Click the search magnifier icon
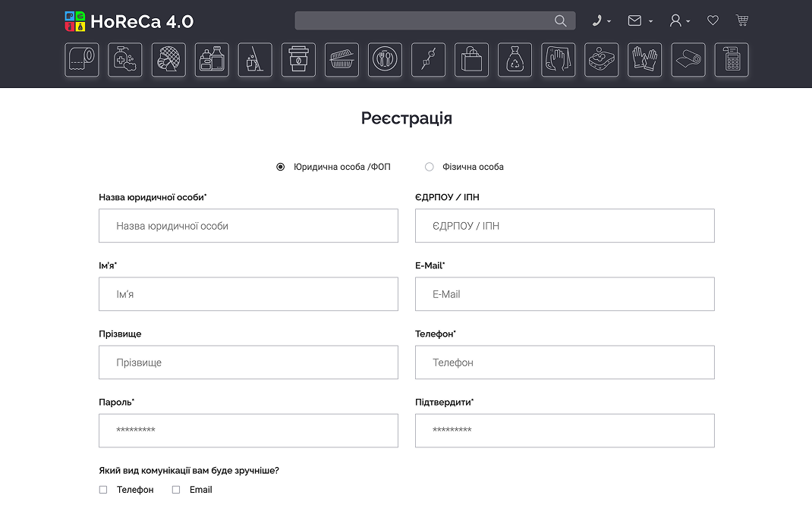The height and width of the screenshot is (508, 812). pos(561,20)
